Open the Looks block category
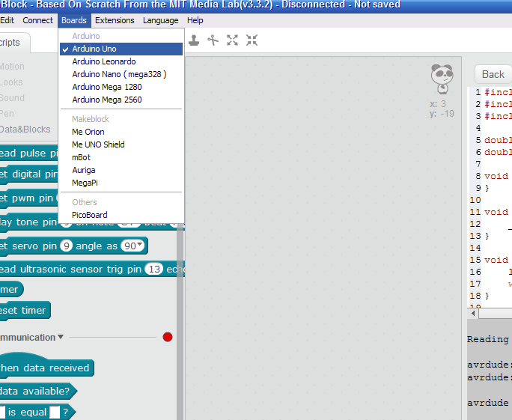Viewport: 512px width, 420px height. (11, 82)
